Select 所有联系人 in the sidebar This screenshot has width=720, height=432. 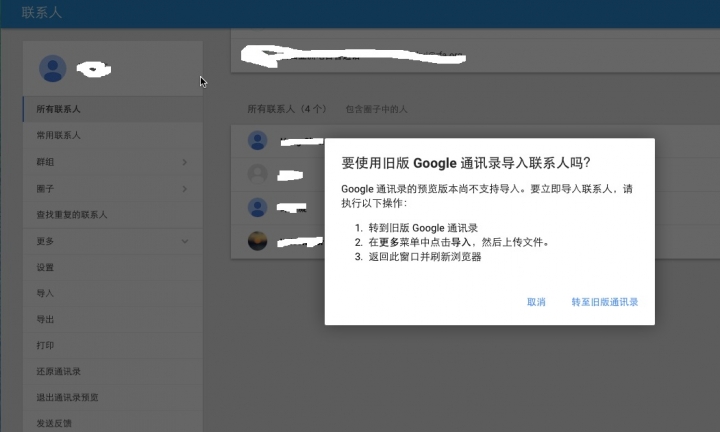click(x=113, y=109)
